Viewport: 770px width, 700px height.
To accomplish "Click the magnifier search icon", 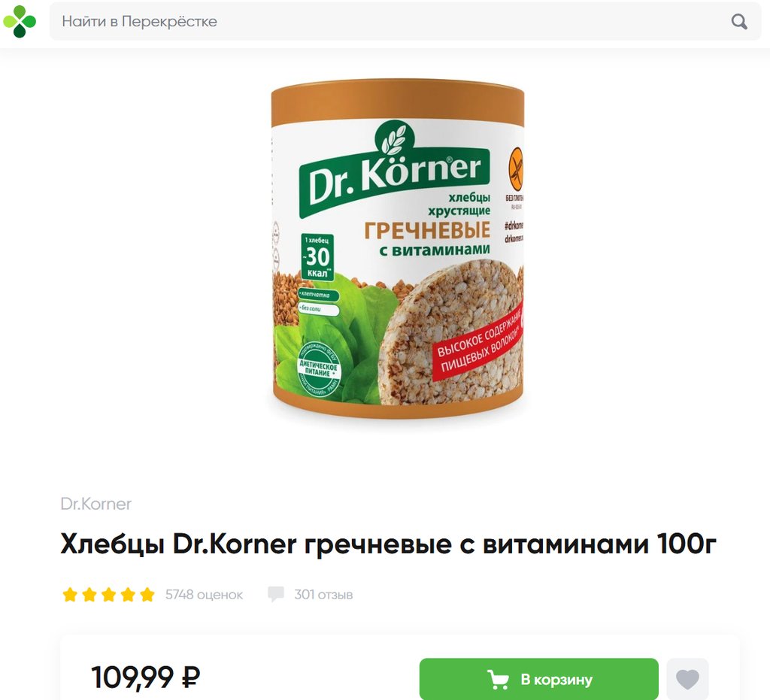I will coord(739,22).
